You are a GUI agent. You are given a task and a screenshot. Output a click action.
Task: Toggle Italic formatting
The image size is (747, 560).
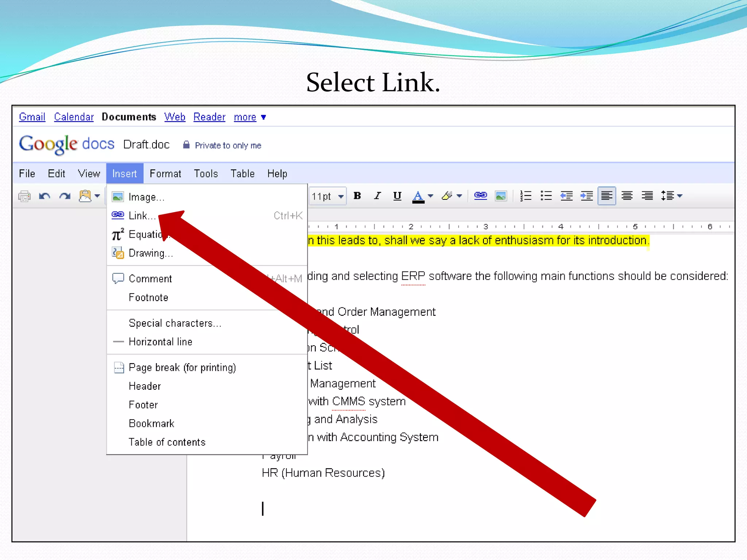tap(378, 196)
